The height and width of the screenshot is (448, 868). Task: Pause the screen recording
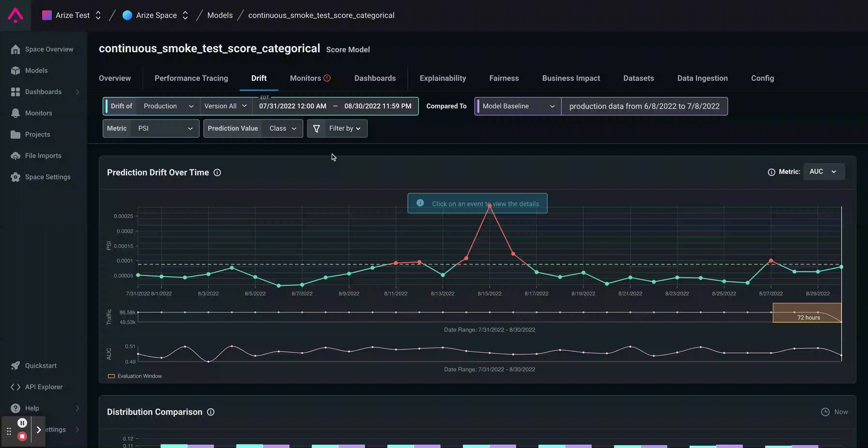tap(22, 423)
